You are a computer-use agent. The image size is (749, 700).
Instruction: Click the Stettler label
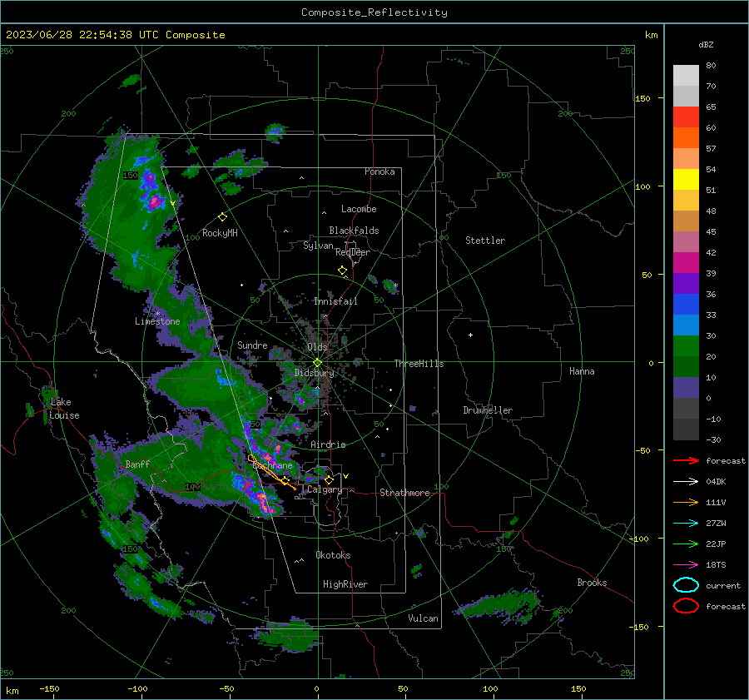point(485,241)
